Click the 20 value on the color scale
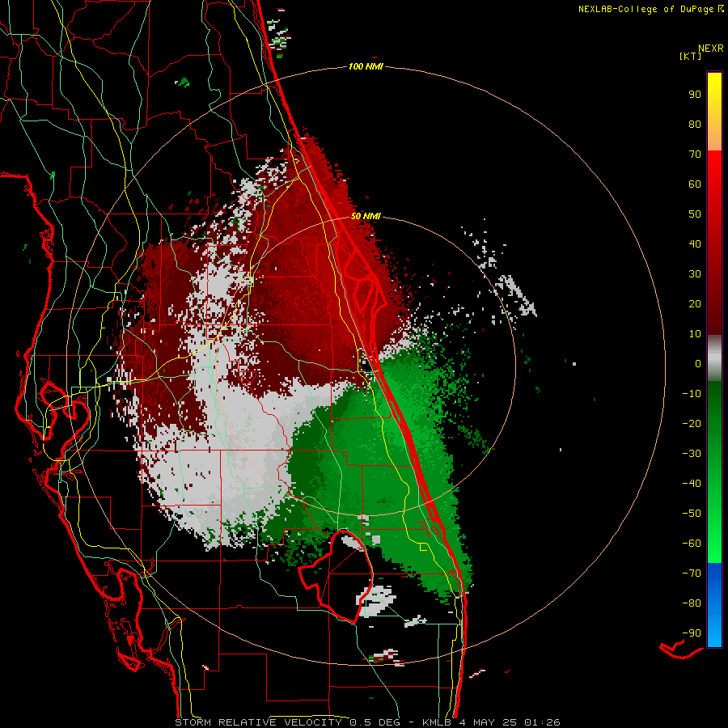The width and height of the screenshot is (728, 728). point(695,303)
